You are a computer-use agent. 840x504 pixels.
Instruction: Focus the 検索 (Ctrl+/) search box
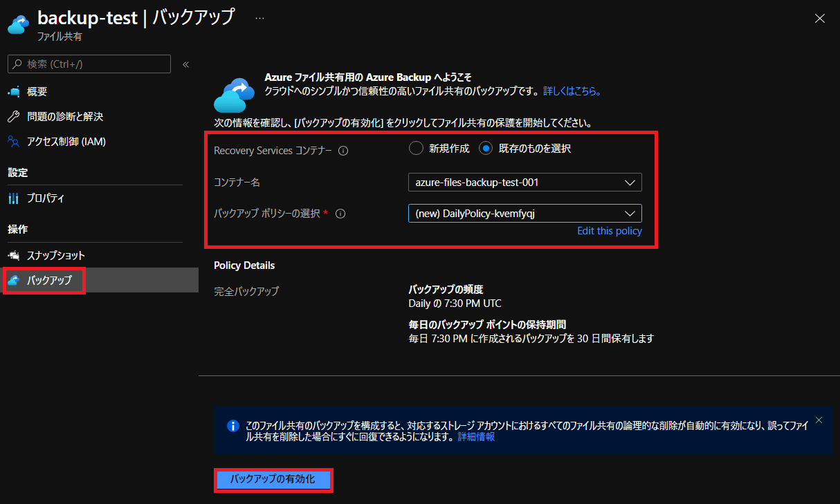pos(89,64)
